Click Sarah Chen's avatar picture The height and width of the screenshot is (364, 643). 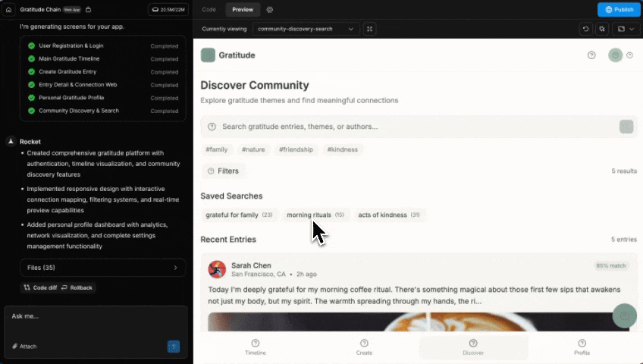217,269
